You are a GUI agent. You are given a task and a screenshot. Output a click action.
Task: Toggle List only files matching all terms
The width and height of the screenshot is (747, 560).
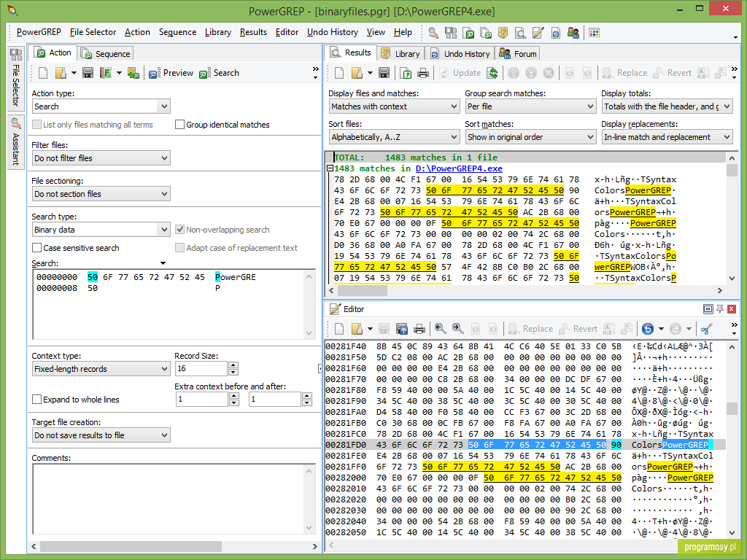[36, 125]
